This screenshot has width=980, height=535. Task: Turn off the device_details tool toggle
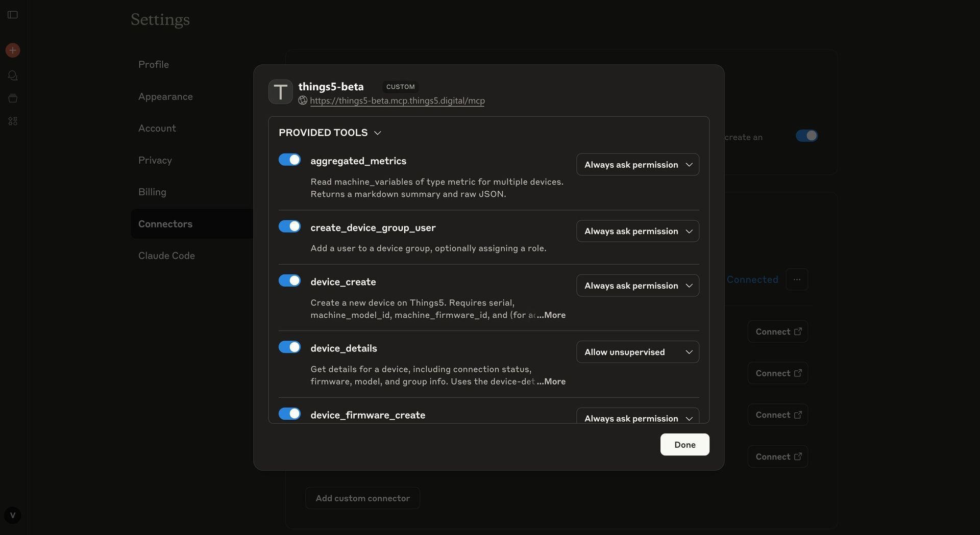pyautogui.click(x=289, y=347)
